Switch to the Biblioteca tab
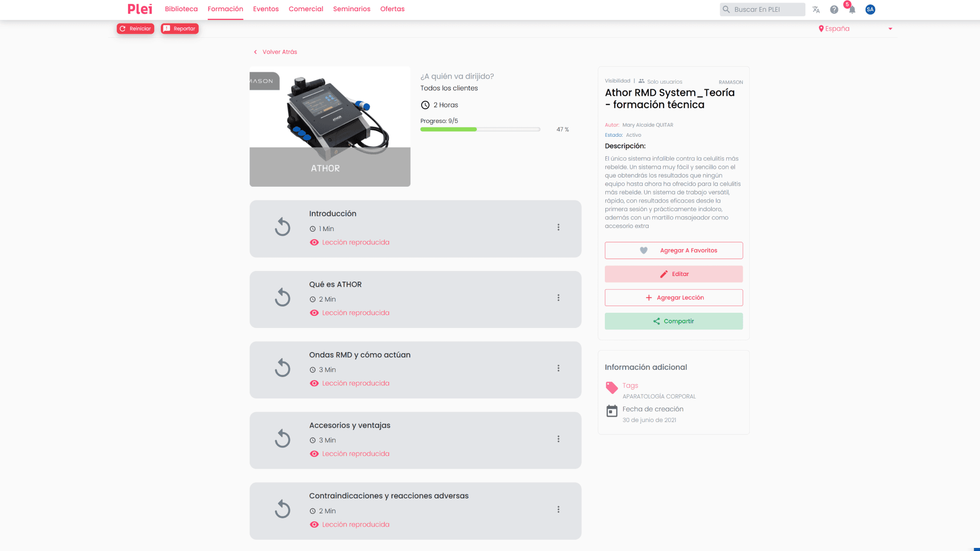The width and height of the screenshot is (980, 551). pyautogui.click(x=181, y=9)
